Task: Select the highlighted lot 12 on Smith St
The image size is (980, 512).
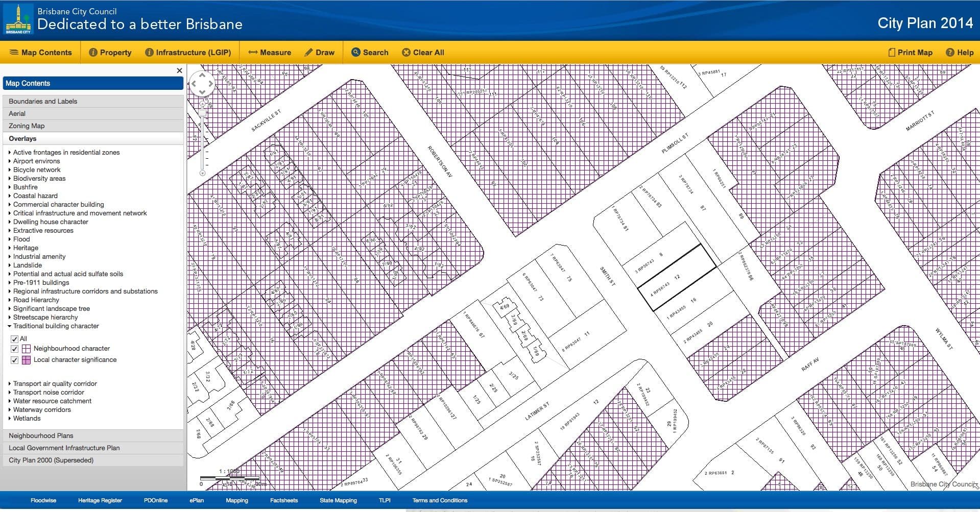Action: point(677,277)
